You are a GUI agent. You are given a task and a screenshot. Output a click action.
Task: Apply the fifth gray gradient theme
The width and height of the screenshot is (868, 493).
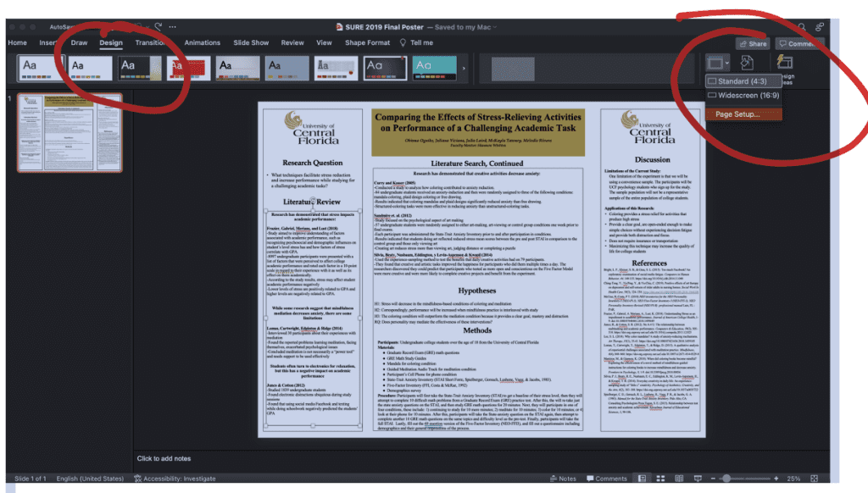[x=238, y=68]
